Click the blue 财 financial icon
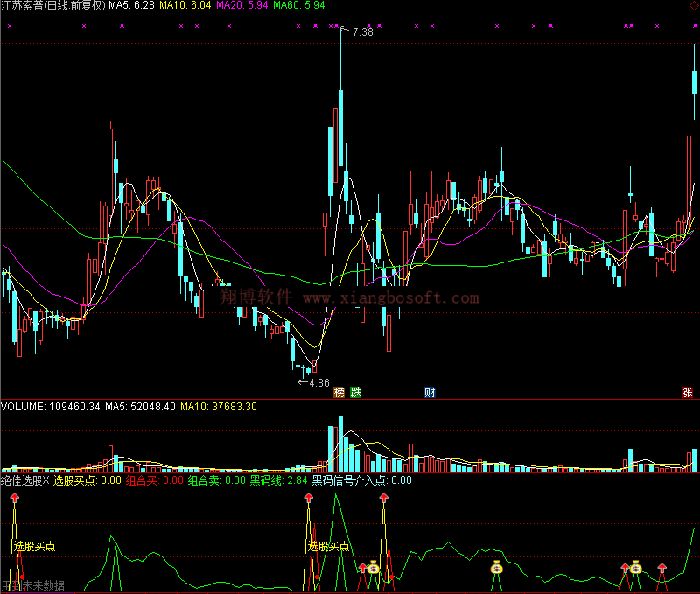Image resolution: width=700 pixels, height=594 pixels. (x=430, y=393)
